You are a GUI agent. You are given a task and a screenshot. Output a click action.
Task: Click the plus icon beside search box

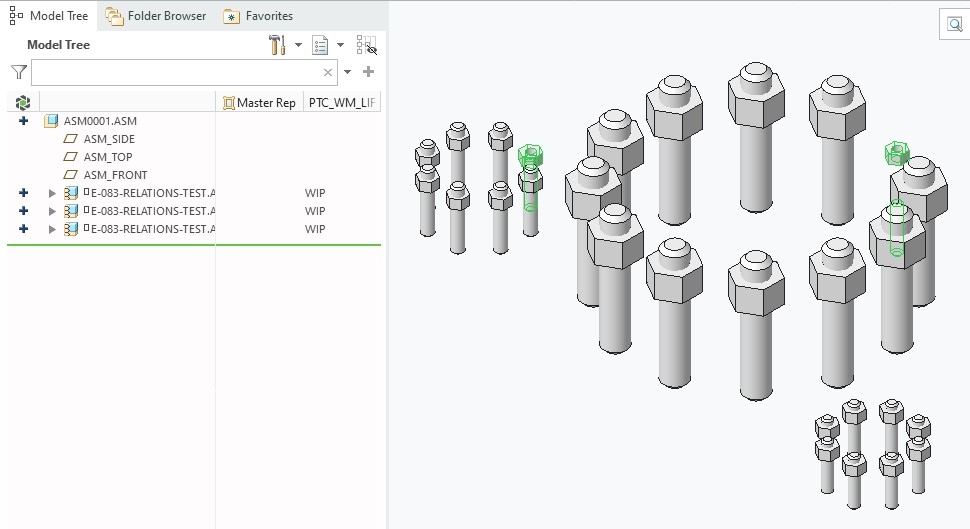[368, 72]
